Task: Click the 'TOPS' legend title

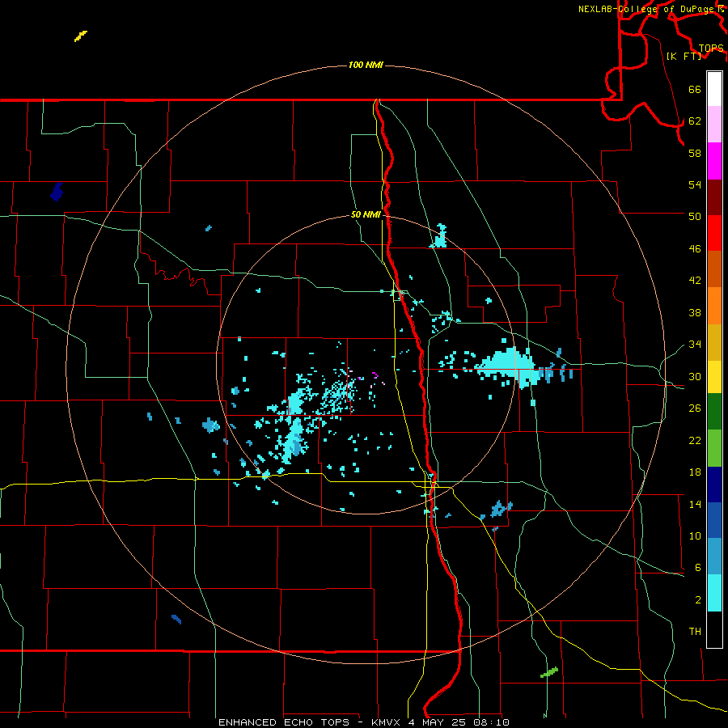Action: click(711, 49)
